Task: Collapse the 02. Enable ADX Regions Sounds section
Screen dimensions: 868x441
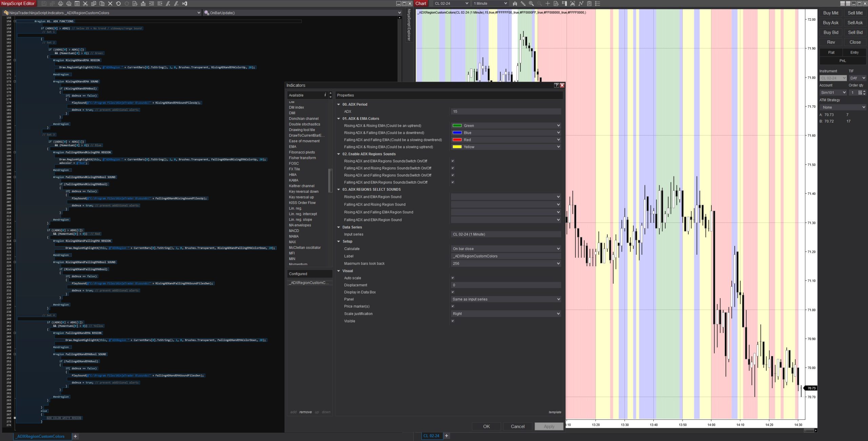Action: (338, 154)
